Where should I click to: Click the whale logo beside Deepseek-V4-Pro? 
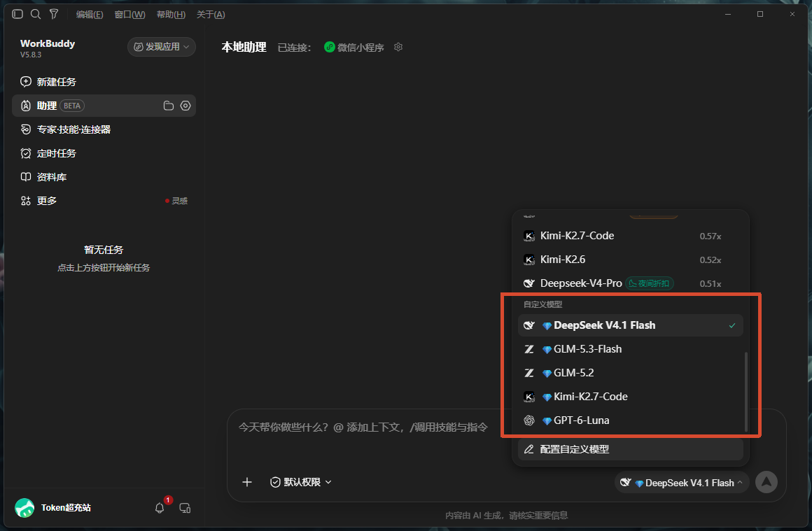[x=528, y=283]
